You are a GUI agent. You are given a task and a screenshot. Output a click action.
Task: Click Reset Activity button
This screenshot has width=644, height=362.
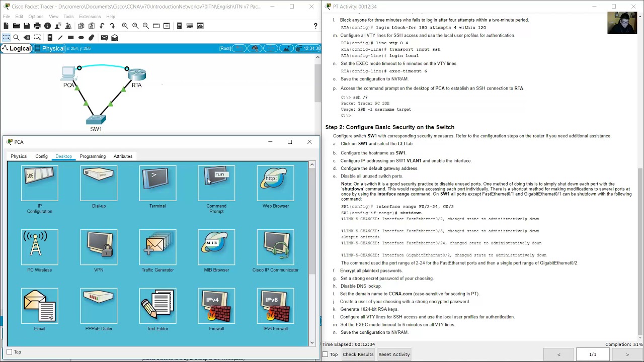pyautogui.click(x=394, y=354)
